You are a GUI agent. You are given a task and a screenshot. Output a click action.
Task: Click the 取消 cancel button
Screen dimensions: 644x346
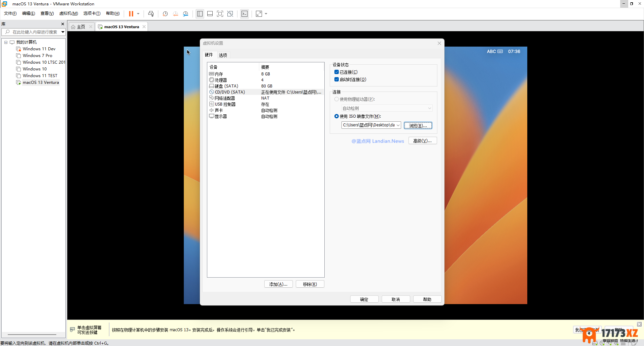tap(396, 299)
